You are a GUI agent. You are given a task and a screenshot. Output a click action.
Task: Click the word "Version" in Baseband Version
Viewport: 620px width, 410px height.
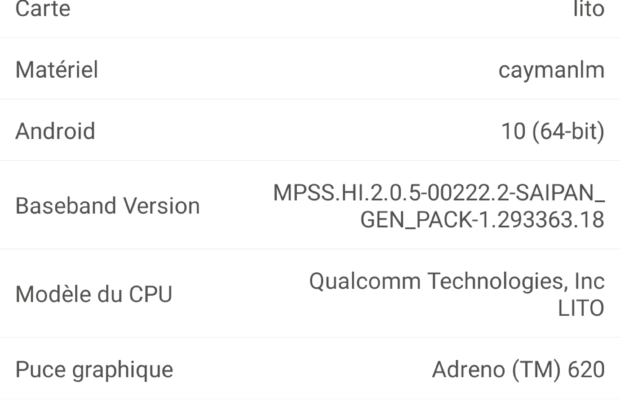pos(158,206)
